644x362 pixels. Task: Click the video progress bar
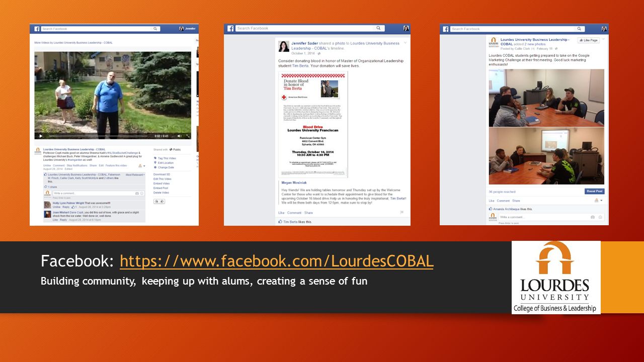coord(99,136)
